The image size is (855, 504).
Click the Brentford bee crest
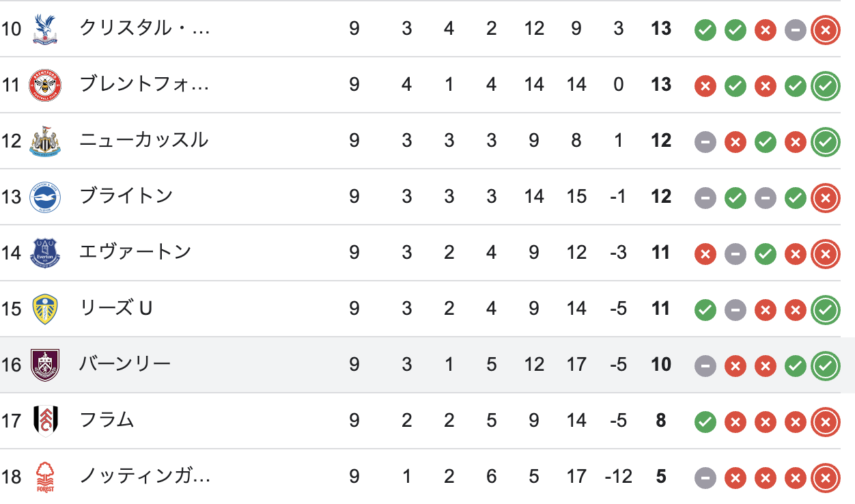pyautogui.click(x=45, y=85)
